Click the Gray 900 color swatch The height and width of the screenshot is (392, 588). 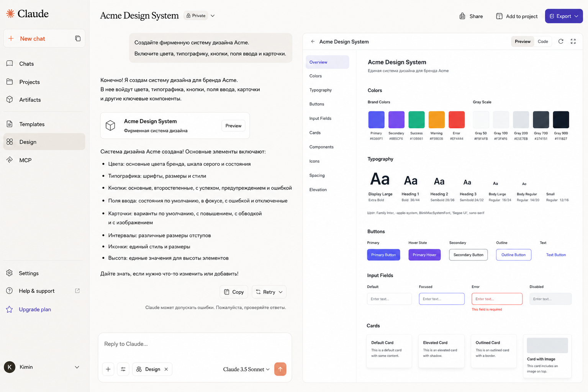tap(561, 119)
